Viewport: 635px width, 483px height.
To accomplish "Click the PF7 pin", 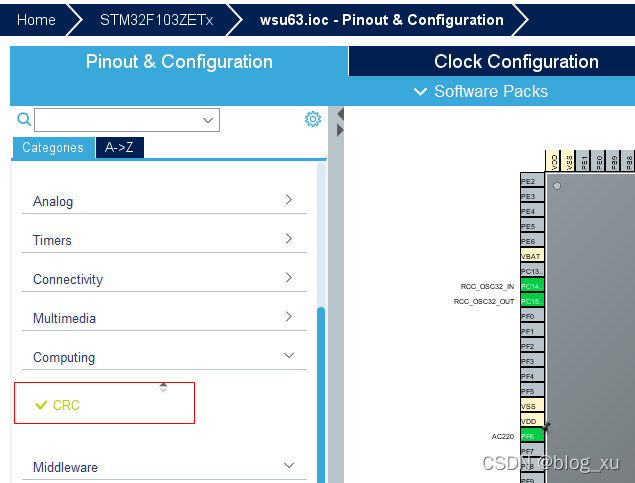I will tap(532, 451).
